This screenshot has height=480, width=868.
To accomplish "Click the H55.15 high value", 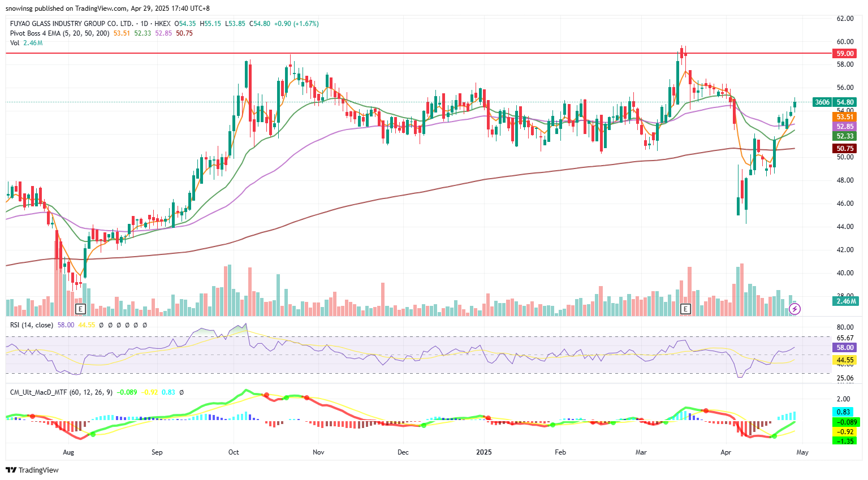I will pyautogui.click(x=210, y=24).
